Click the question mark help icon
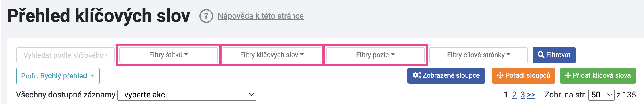This screenshot has width=644, height=104. (206, 16)
